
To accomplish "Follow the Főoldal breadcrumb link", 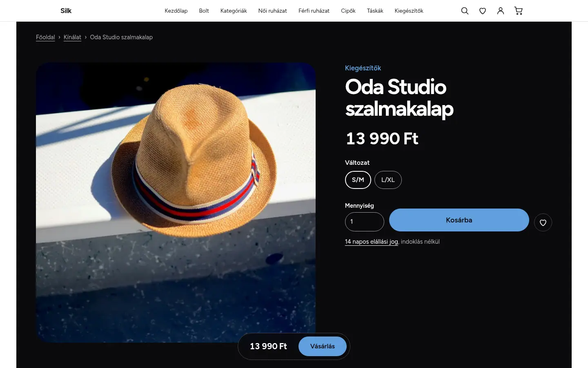I will click(45, 37).
